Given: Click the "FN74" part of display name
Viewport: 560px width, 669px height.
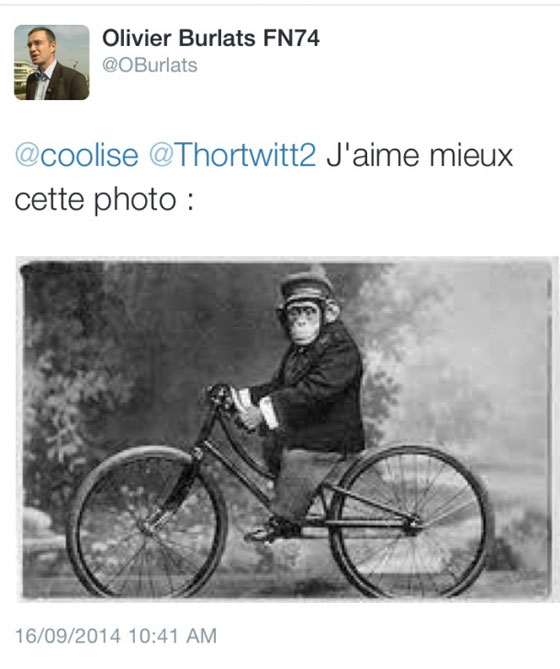Looking at the screenshot, I should click(x=291, y=38).
